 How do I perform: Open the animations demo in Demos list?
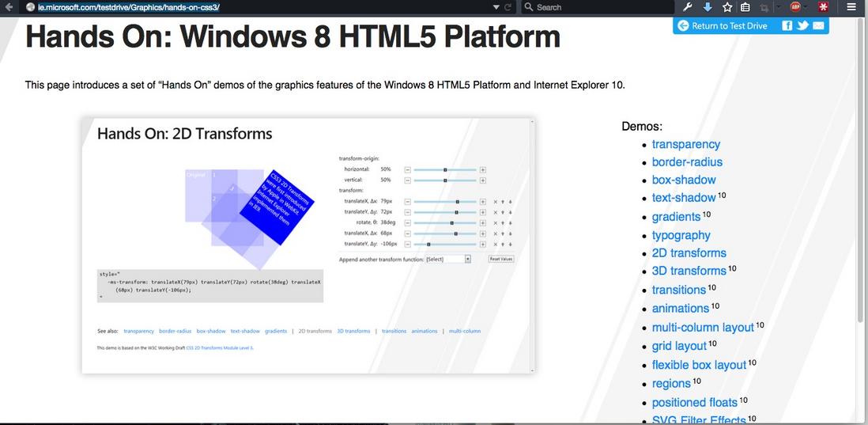pyautogui.click(x=681, y=308)
